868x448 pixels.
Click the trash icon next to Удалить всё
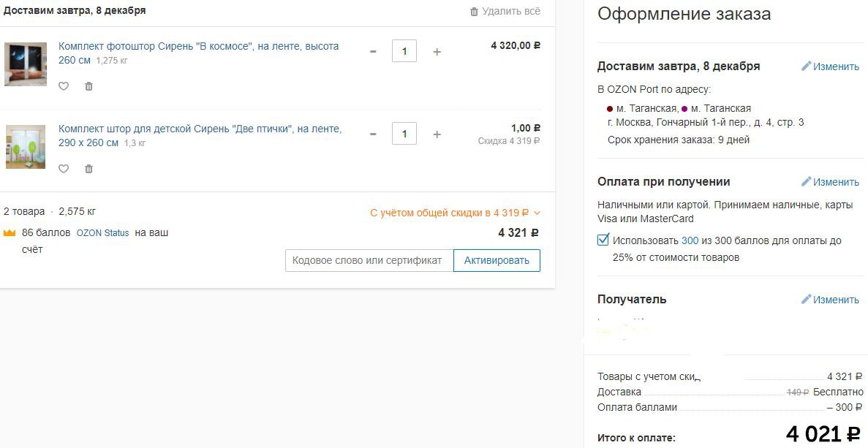tap(474, 12)
